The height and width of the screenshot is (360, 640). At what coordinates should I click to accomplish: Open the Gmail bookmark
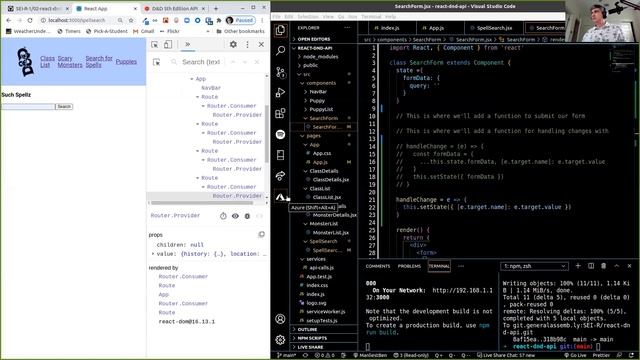click(143, 31)
